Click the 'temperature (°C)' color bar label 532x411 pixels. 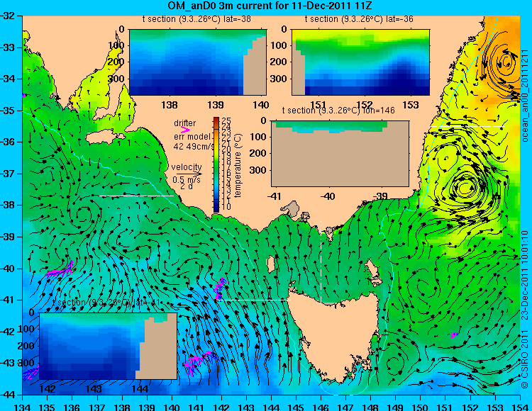point(238,165)
